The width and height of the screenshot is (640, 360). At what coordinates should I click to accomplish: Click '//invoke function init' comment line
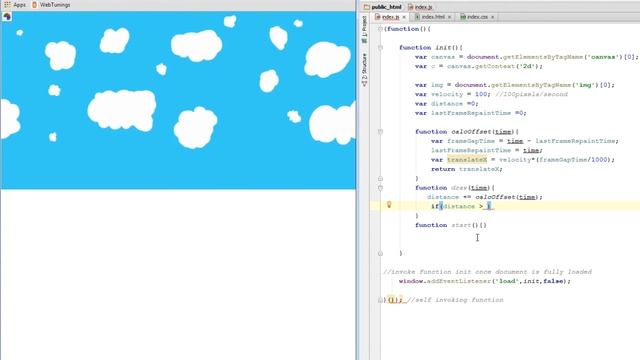click(487, 272)
